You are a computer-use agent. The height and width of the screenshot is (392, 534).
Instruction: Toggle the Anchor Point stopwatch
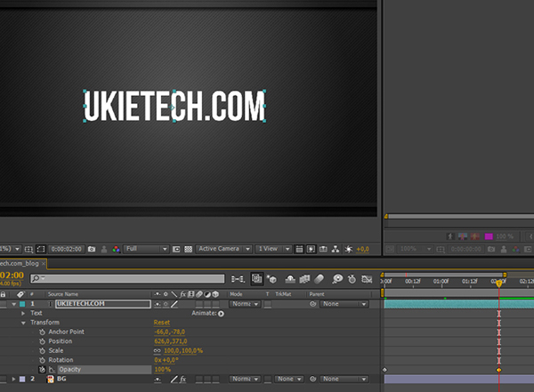pos(42,332)
